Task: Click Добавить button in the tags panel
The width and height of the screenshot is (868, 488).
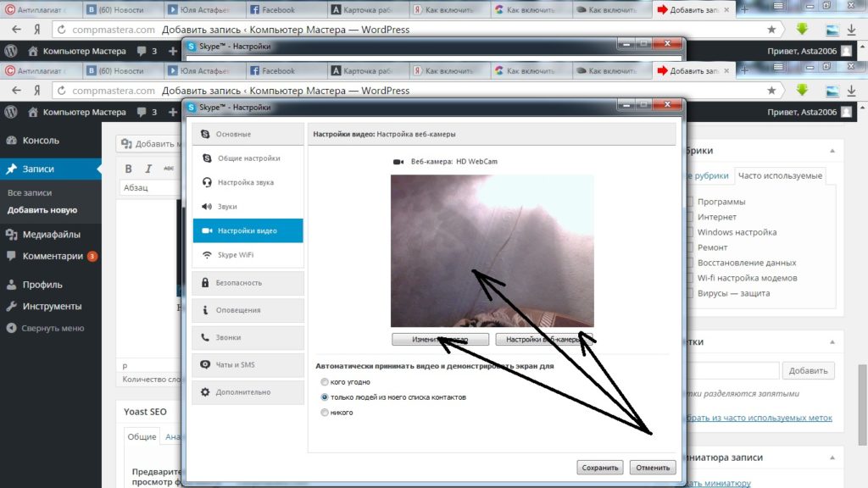Action: point(808,371)
